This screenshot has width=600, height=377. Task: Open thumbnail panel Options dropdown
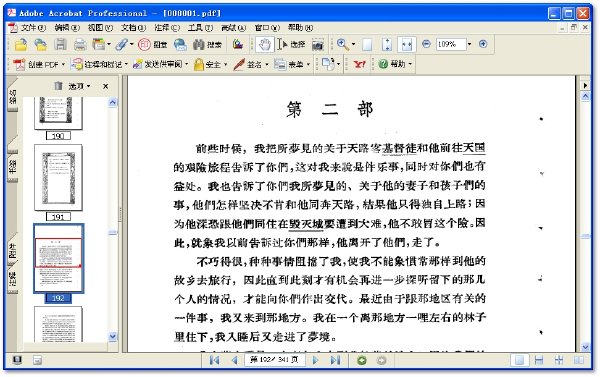pyautogui.click(x=80, y=86)
